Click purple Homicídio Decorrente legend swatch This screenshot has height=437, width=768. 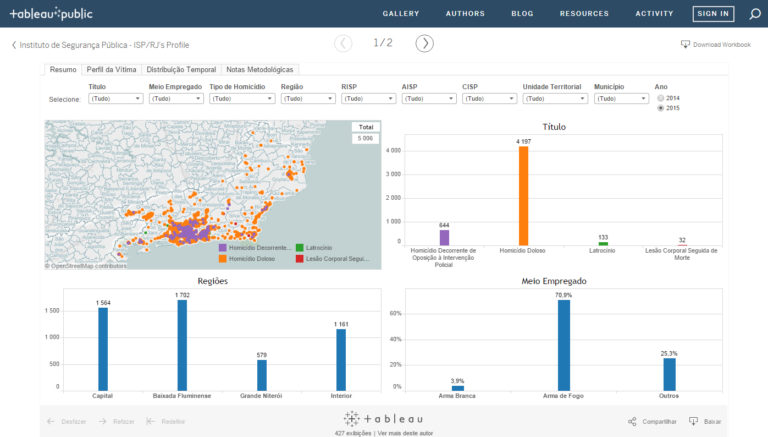pos(222,248)
